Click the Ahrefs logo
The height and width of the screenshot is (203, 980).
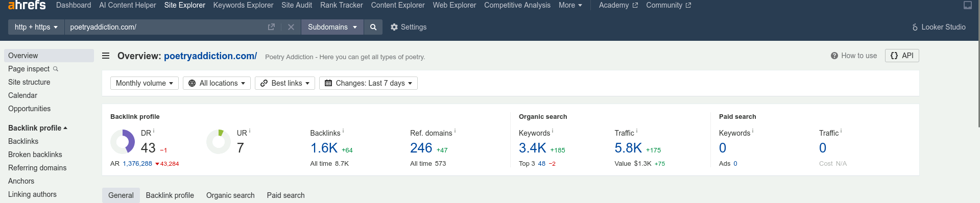[x=27, y=5]
